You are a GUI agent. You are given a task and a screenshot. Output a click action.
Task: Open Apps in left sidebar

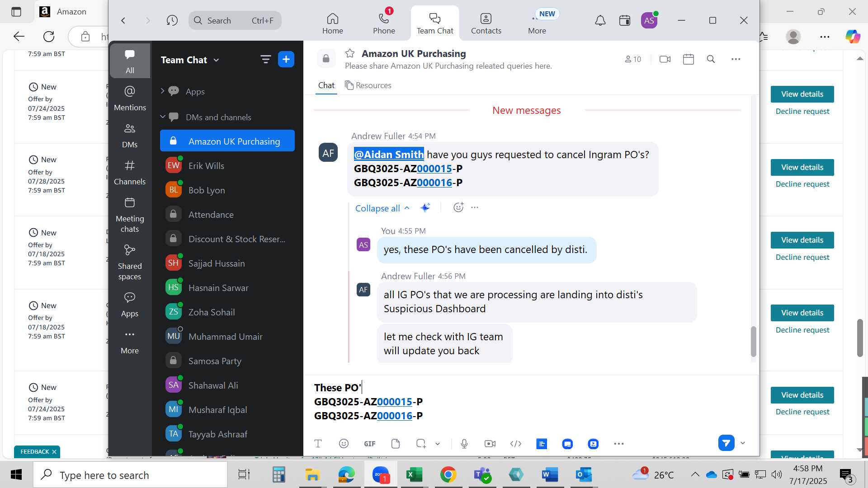click(x=130, y=304)
